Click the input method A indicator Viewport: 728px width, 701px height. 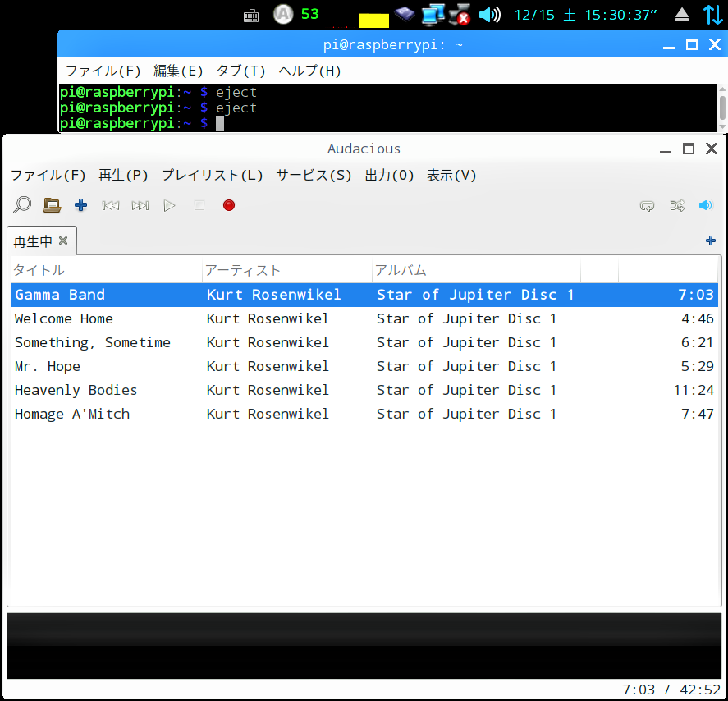pos(283,14)
